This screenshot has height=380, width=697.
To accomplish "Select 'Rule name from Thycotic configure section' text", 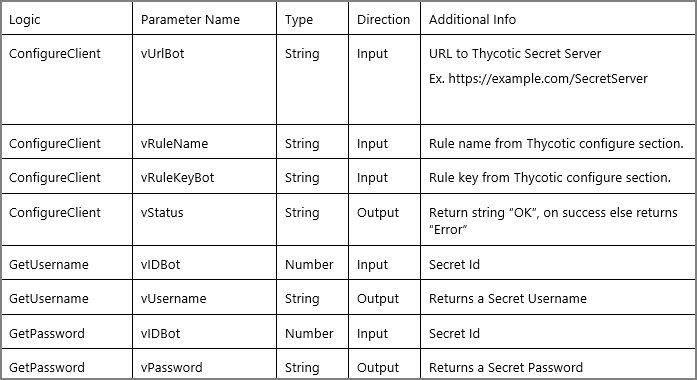I will (556, 144).
